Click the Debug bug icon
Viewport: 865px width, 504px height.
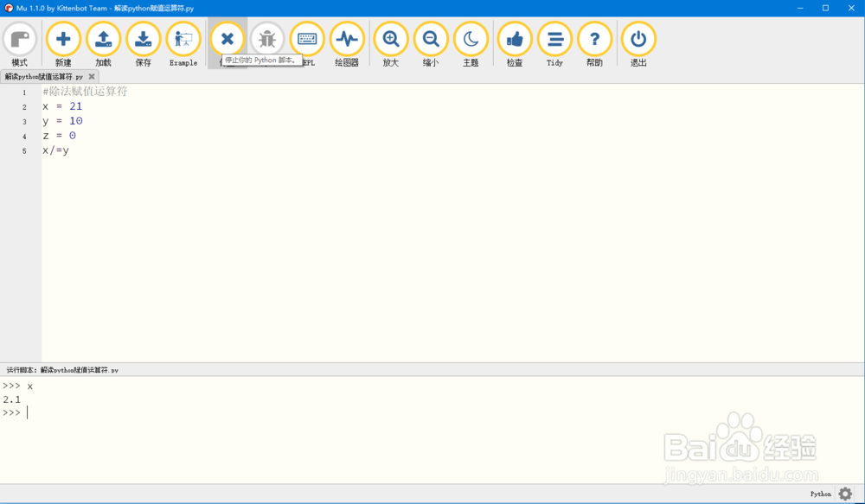point(267,39)
